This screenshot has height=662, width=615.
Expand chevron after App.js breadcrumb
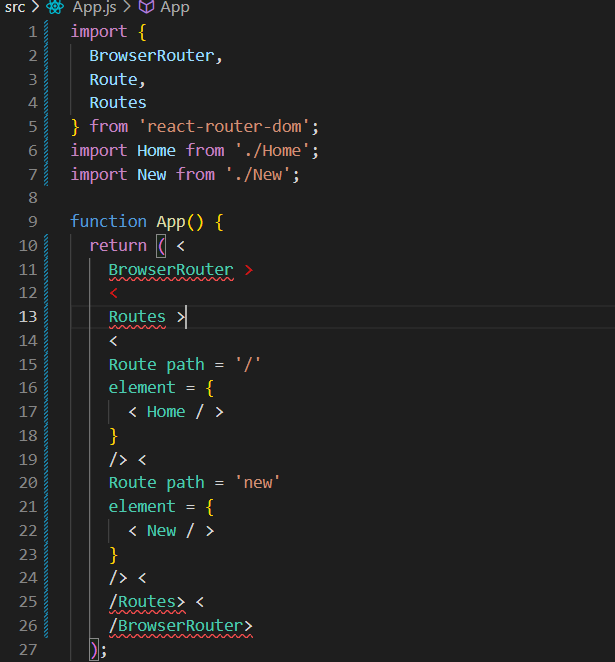127,7
